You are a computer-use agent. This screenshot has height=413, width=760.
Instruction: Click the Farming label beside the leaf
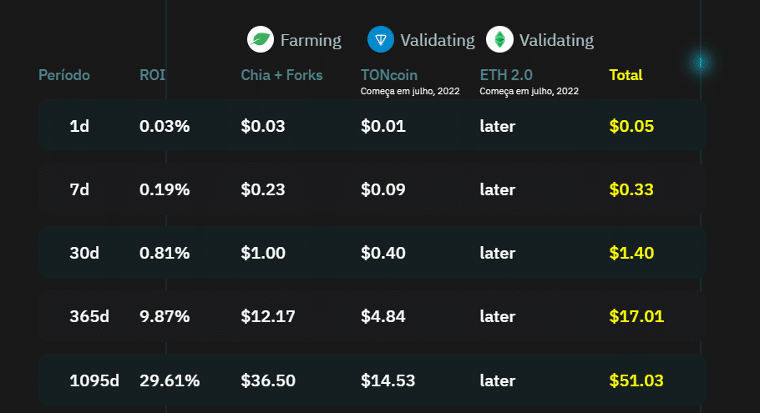tap(311, 40)
